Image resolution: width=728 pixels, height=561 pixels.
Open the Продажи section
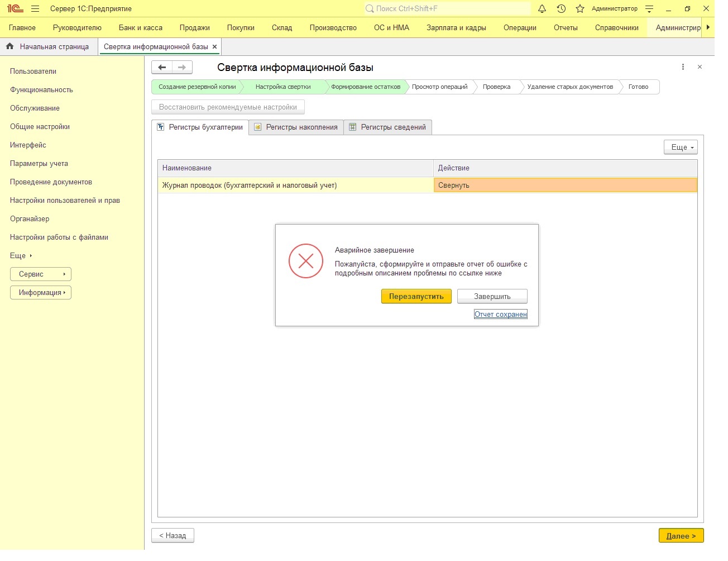[x=195, y=27]
